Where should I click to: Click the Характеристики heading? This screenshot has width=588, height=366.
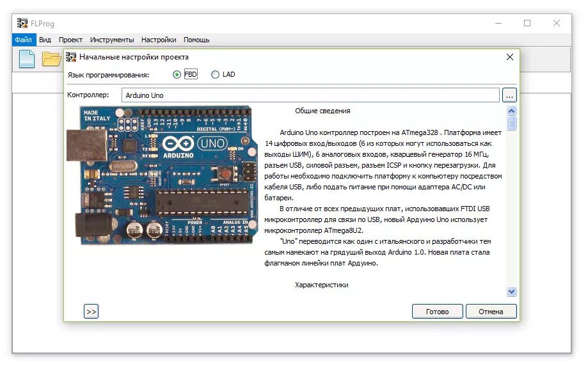click(321, 285)
